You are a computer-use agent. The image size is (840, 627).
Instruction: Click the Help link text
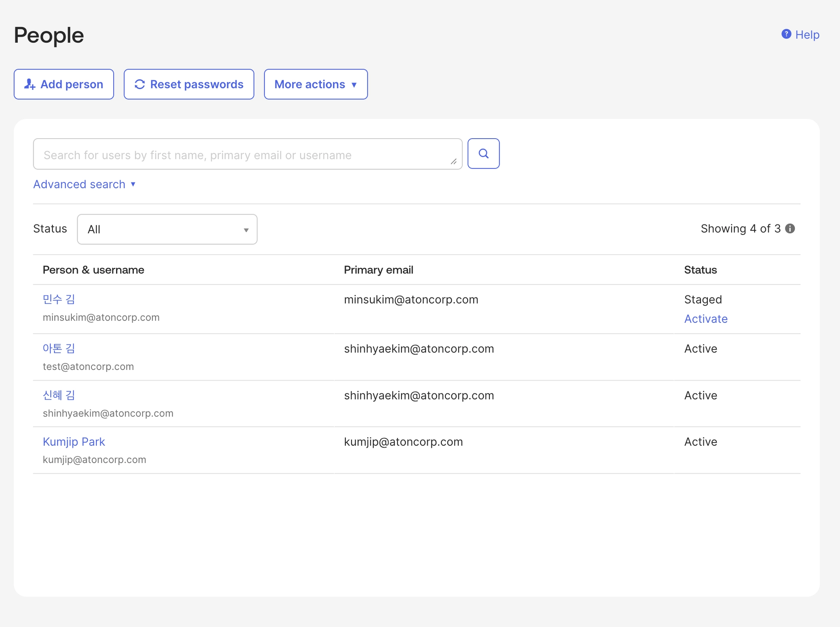pyautogui.click(x=807, y=35)
